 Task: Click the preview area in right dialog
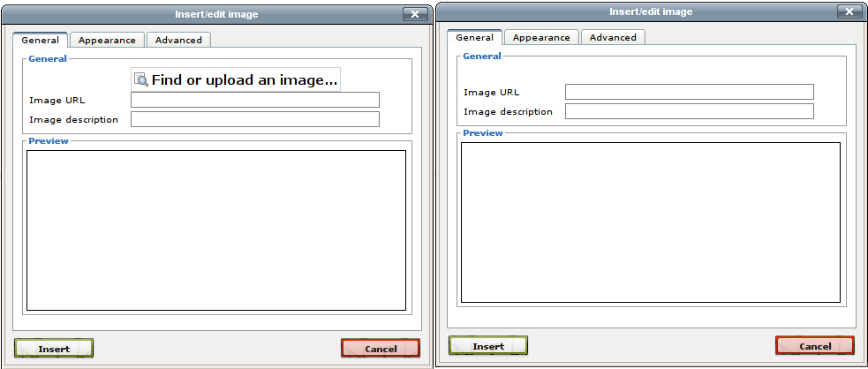tap(651, 222)
